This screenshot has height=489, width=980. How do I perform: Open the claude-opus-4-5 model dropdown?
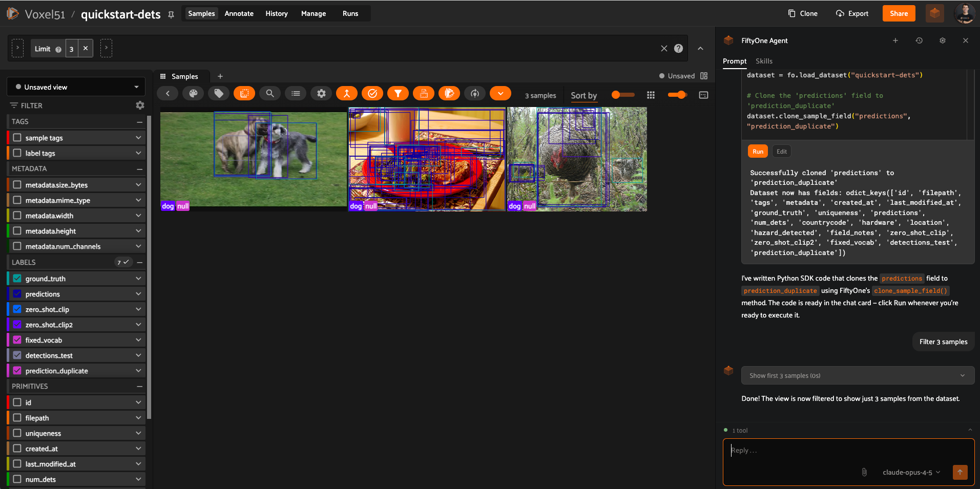click(911, 472)
